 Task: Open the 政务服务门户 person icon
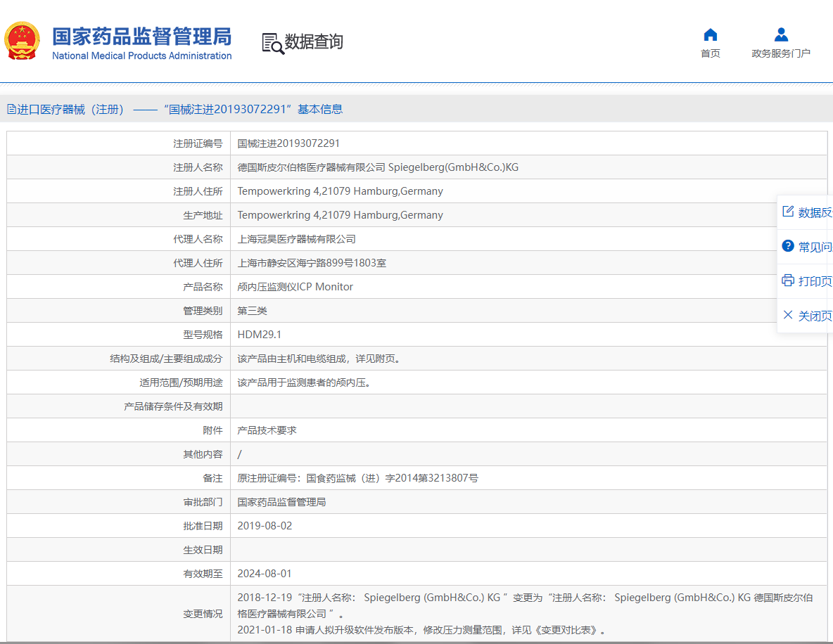pyautogui.click(x=781, y=35)
